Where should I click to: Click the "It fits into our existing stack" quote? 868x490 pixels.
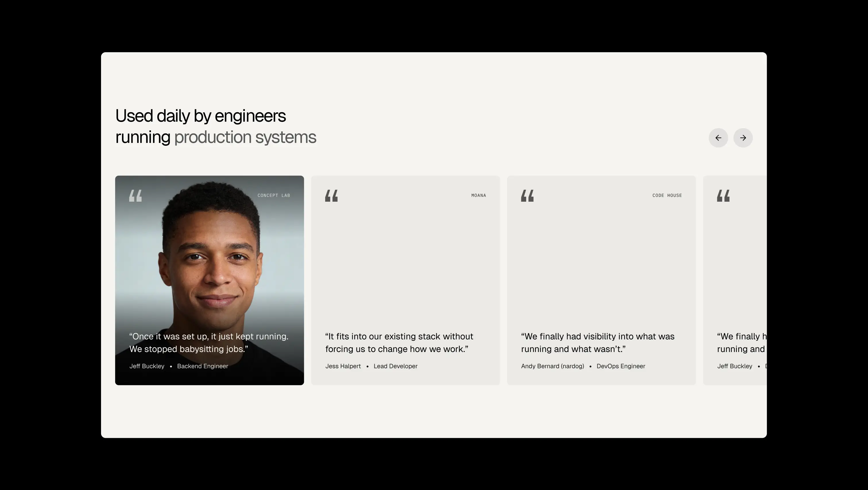[x=399, y=343]
